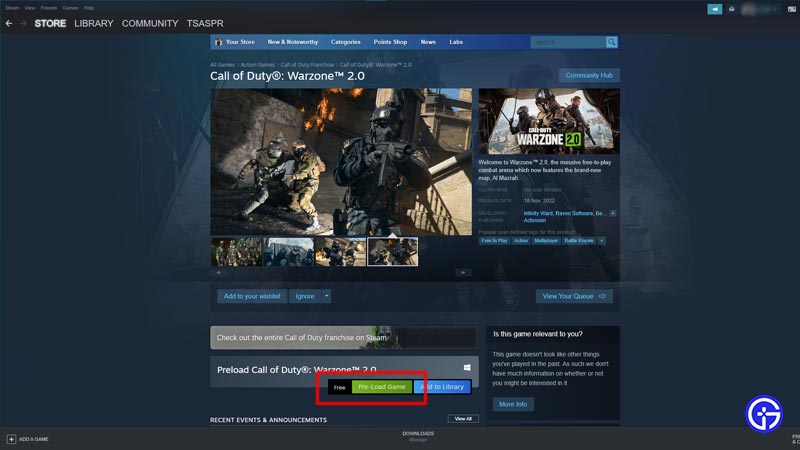
Task: Open publisher Activision link
Action: click(x=535, y=220)
